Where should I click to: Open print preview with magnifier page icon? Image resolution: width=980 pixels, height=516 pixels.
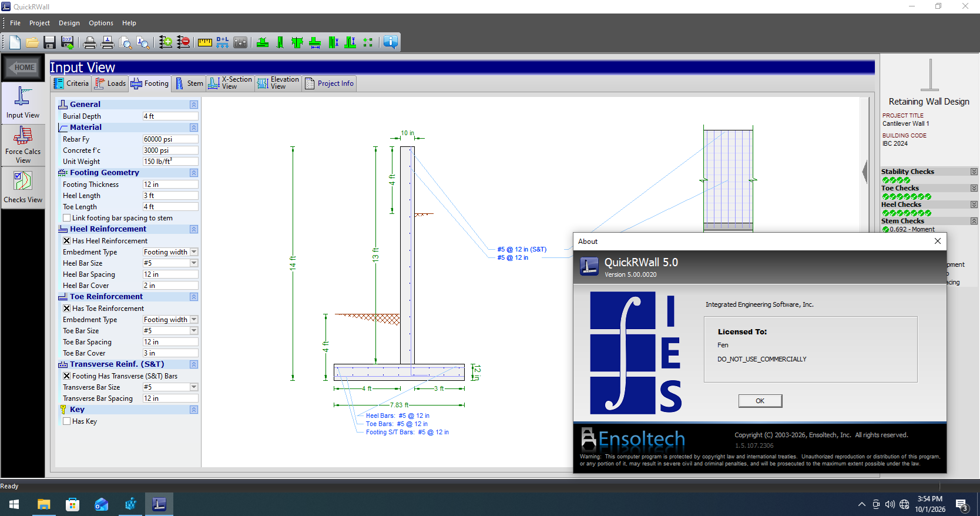(125, 42)
